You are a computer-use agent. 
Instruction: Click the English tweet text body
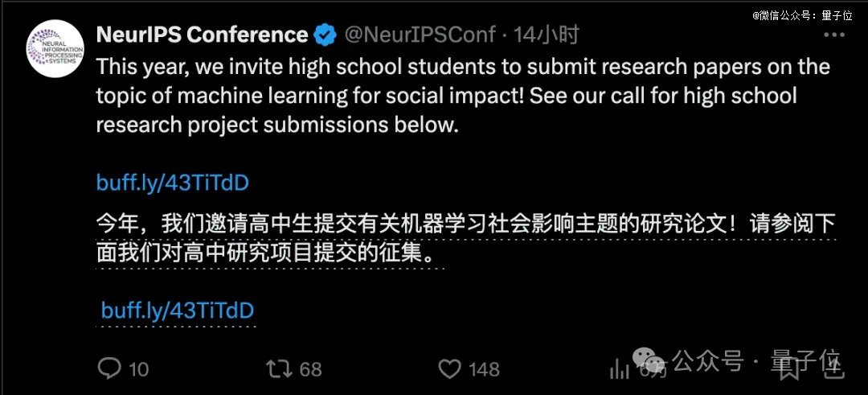(x=463, y=97)
